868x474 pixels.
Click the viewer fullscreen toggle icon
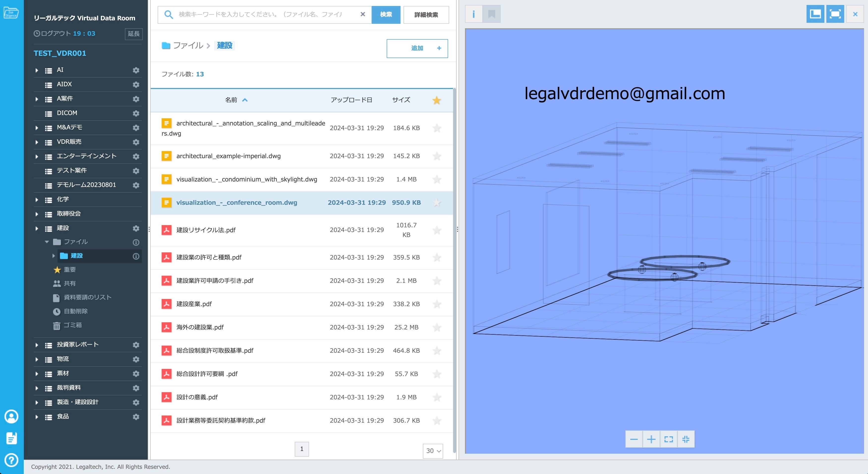coord(835,14)
